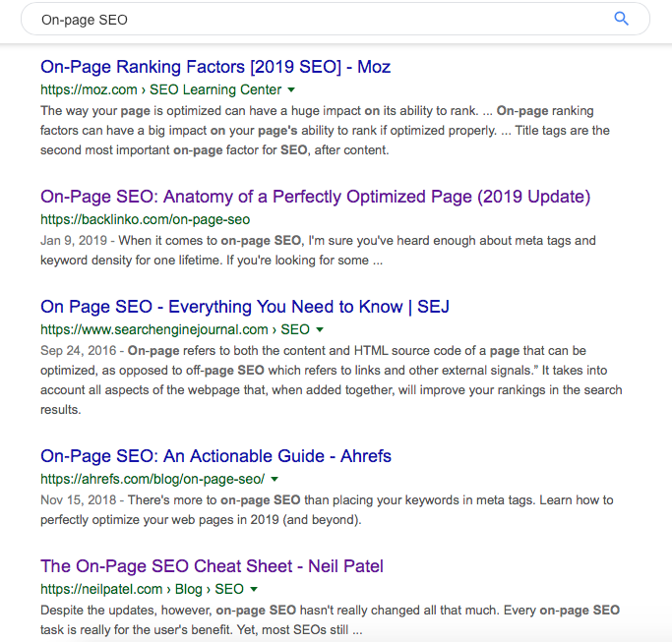Click snippet line 'keyword density for one lifetime'
The image size is (672, 642).
(x=212, y=260)
